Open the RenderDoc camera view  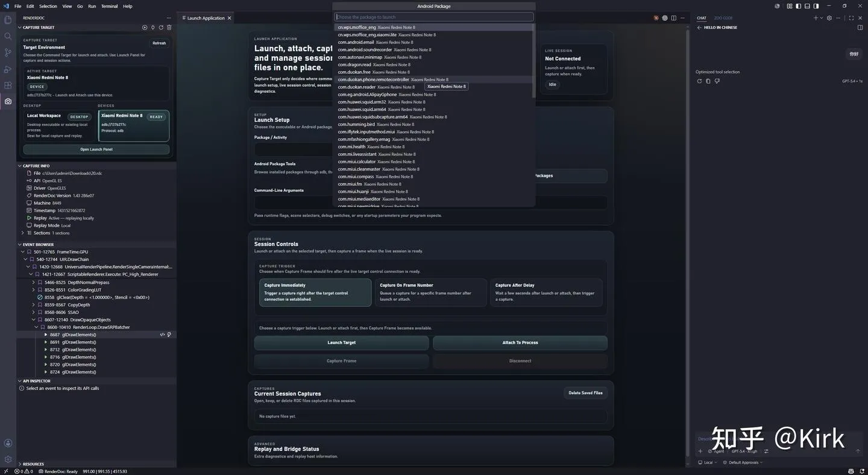[8, 101]
